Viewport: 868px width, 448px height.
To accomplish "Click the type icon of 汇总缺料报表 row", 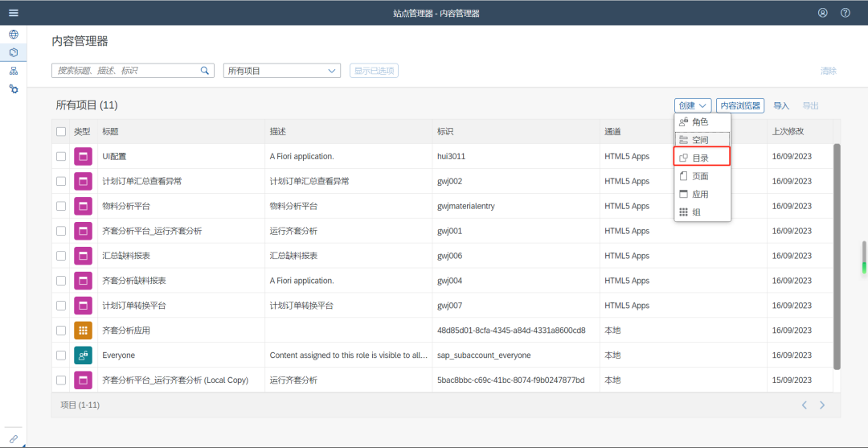I will 83,256.
